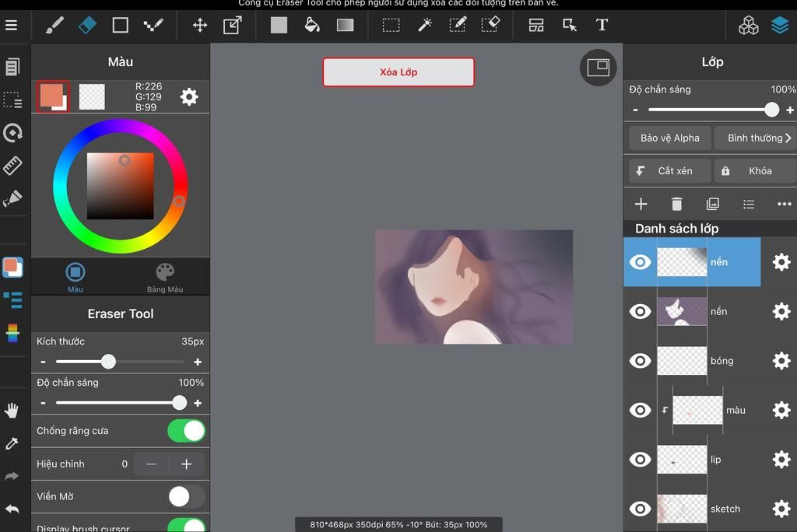Open the Materials cubes panel
The width and height of the screenshot is (797, 532).
coord(748,25)
